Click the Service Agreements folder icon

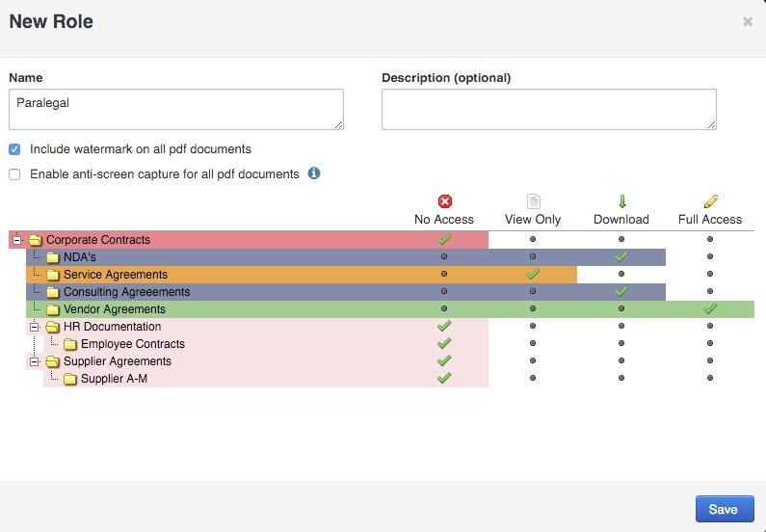(53, 275)
